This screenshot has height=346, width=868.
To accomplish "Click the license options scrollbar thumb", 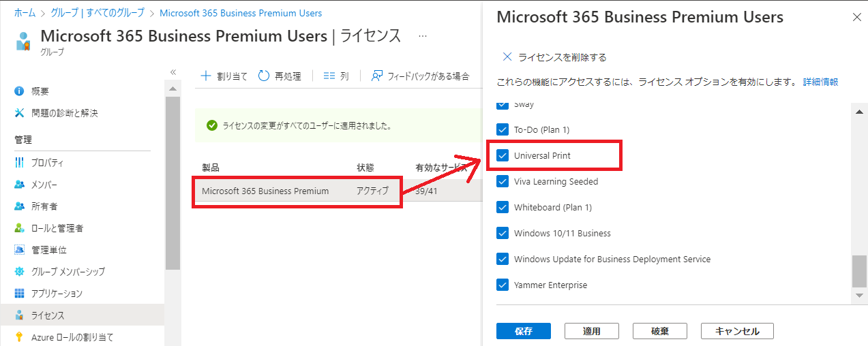I will click(x=859, y=272).
